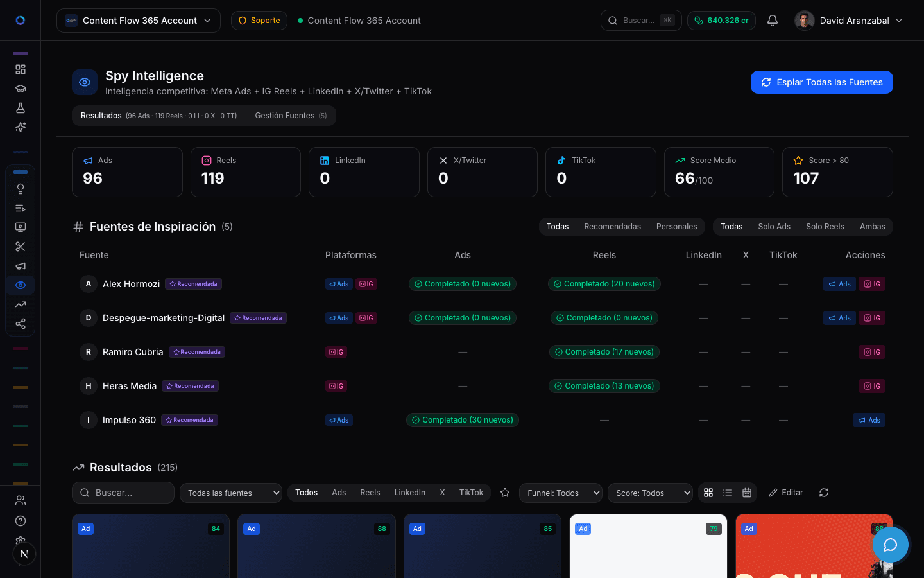The image size is (924, 578).
Task: Spy Ads for Despegue-marketing-Digital
Action: click(x=839, y=318)
